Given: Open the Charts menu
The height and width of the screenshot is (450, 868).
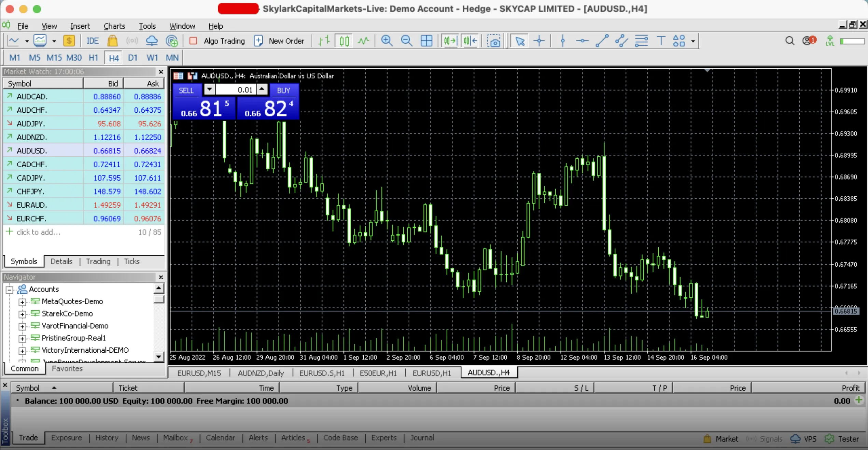Looking at the screenshot, I should point(114,26).
